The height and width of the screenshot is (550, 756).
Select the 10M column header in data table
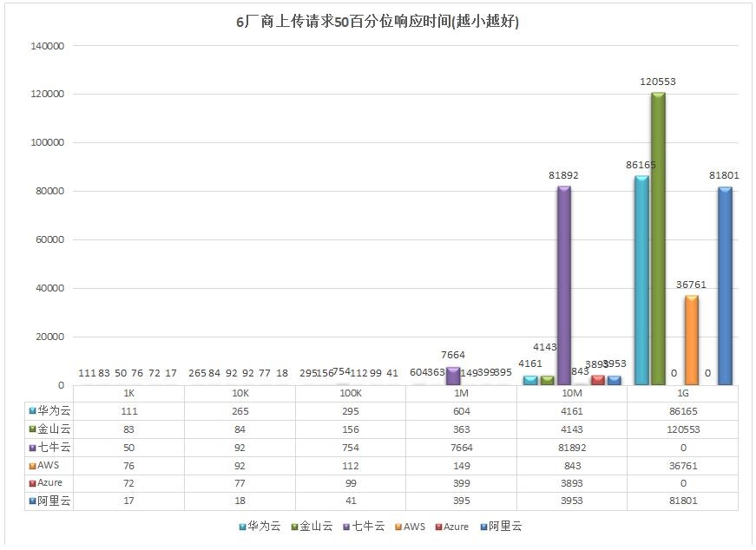[x=572, y=393]
